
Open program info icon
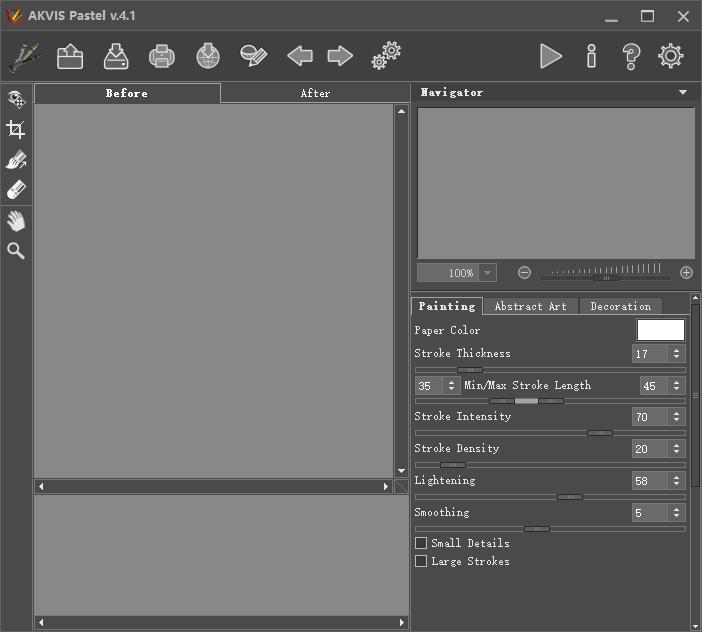click(591, 56)
